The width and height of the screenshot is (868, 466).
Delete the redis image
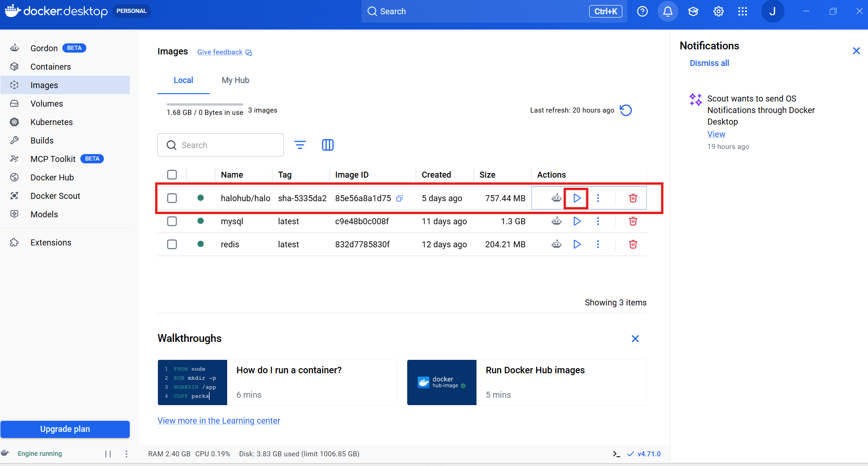633,244
